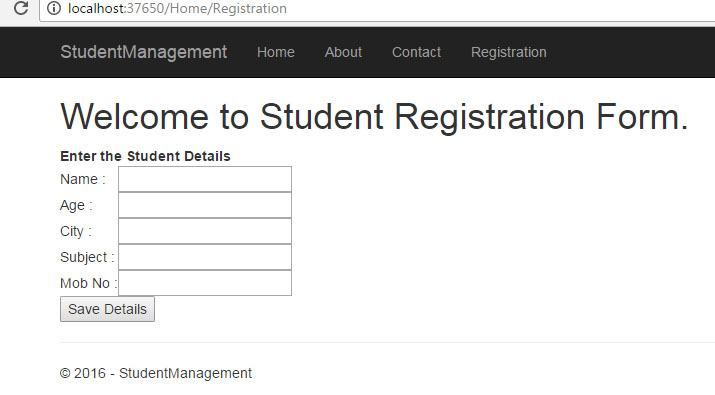The width and height of the screenshot is (715, 395).
Task: Reload the page with the refresh icon
Action: (21, 8)
